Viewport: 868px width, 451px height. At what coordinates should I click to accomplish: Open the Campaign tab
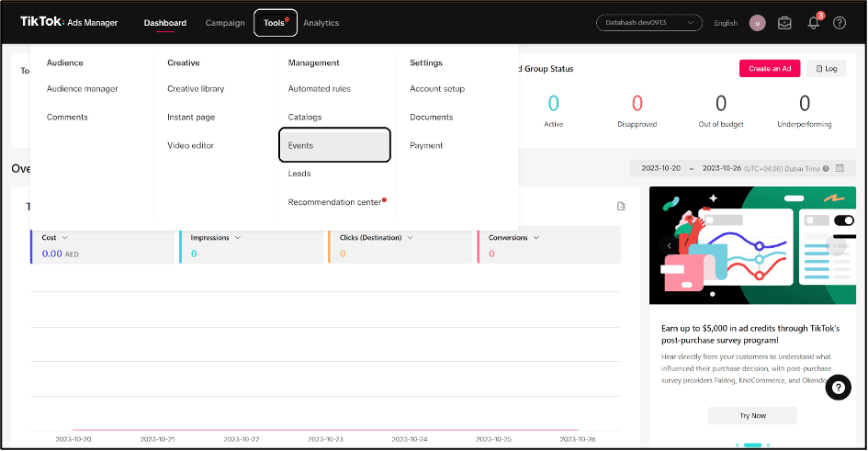tap(225, 23)
